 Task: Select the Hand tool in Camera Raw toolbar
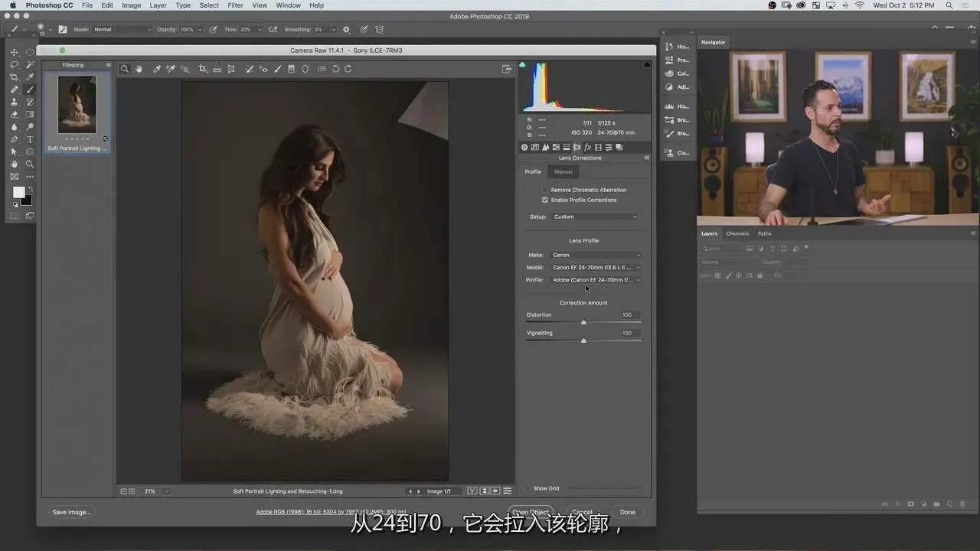tap(139, 69)
